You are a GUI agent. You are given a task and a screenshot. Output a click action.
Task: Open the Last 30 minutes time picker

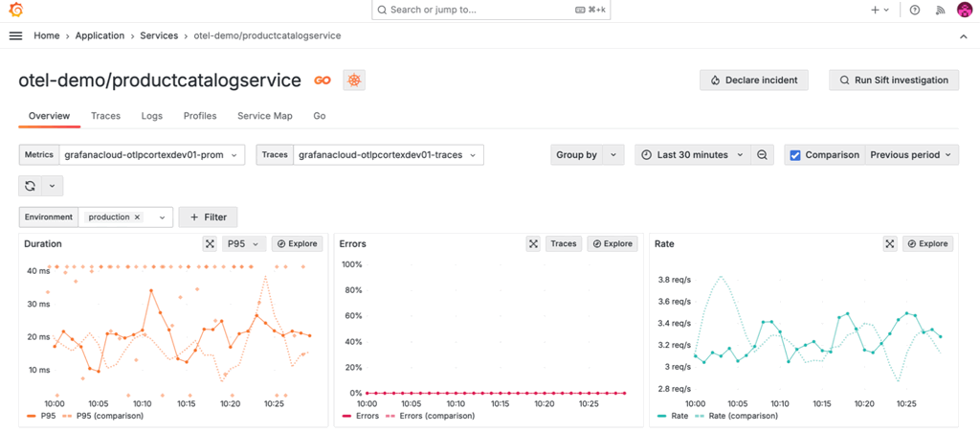coord(693,155)
